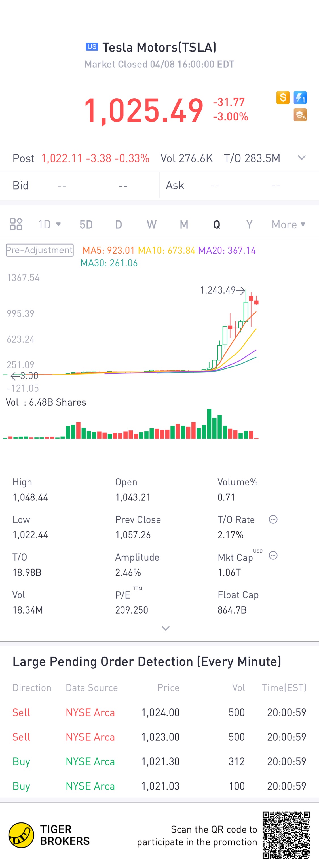Tap the MA5: 923.01 indicator label
Image resolution: width=319 pixels, height=868 pixels.
[x=109, y=250]
